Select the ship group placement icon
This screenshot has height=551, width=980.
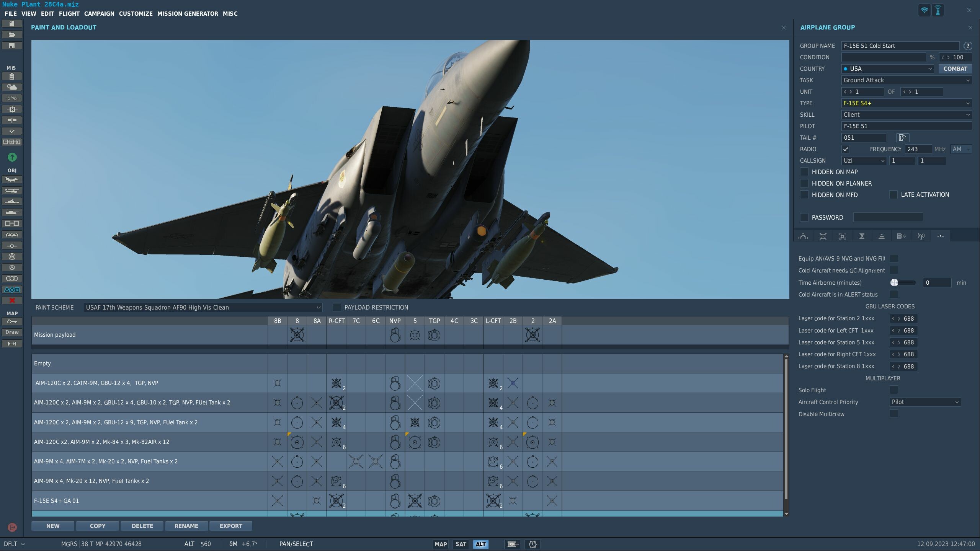[12, 202]
